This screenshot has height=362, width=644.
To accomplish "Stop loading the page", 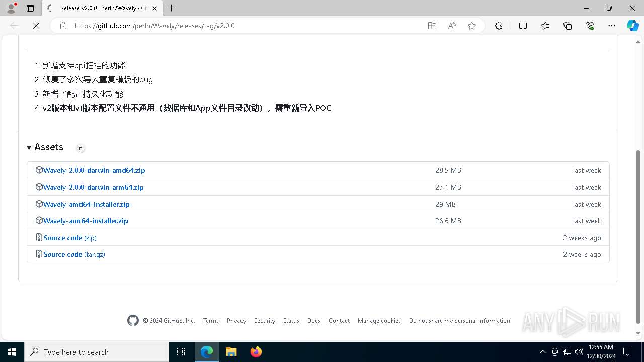I will click(36, 26).
